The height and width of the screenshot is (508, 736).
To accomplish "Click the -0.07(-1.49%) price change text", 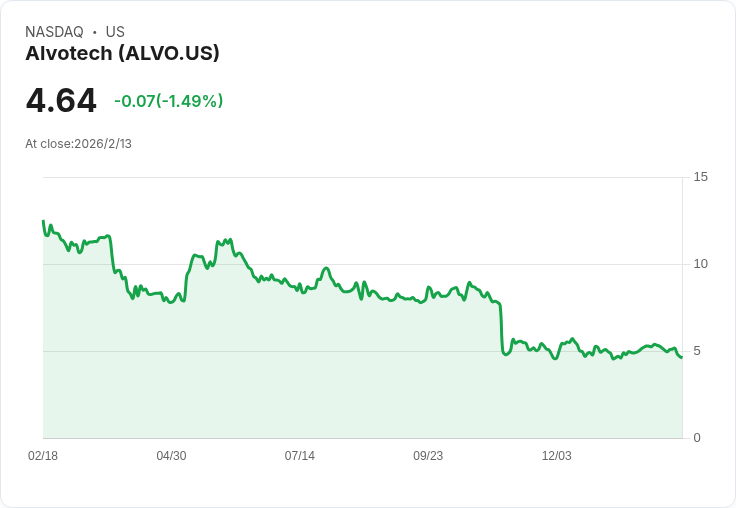I will pyautogui.click(x=169, y=101).
